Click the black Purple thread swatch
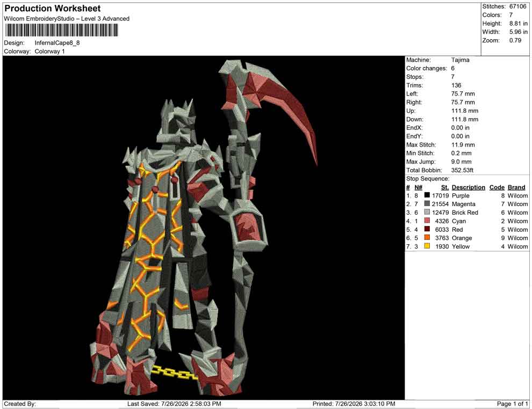Image resolution: width=532 pixels, height=409 pixels. 427,195
